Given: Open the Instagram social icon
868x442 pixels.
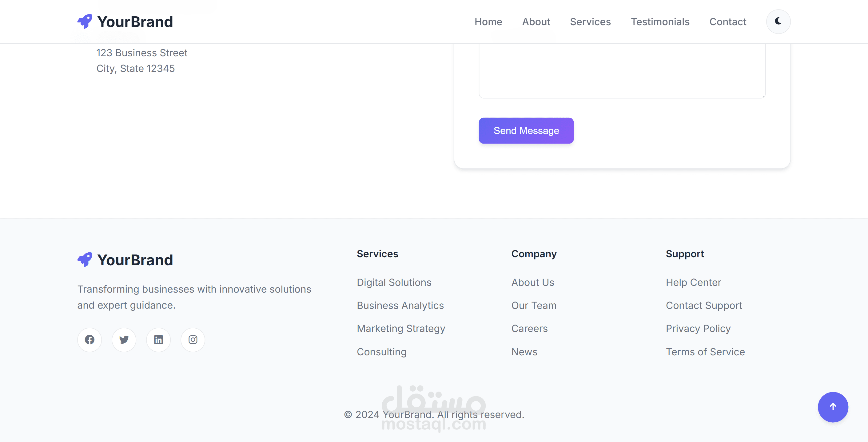Looking at the screenshot, I should point(193,340).
